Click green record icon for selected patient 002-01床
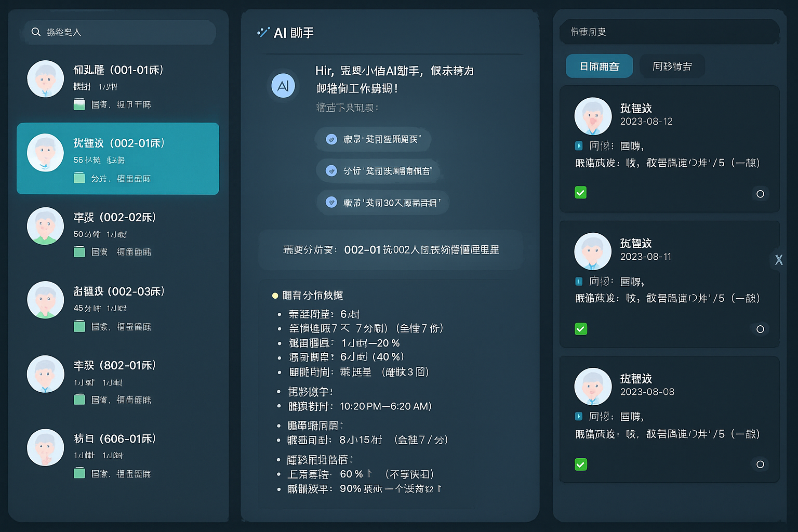Image resolution: width=798 pixels, height=532 pixels. tap(79, 178)
